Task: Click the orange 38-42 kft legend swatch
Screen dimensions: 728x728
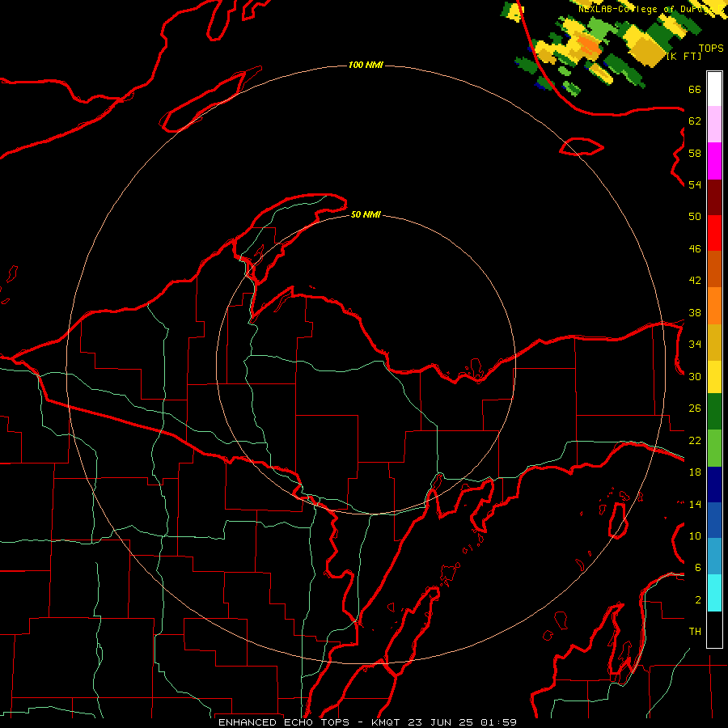Action: 714,306
